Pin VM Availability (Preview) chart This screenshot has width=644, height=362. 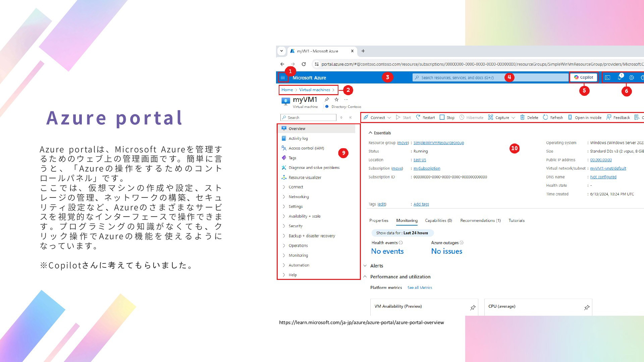[473, 308]
